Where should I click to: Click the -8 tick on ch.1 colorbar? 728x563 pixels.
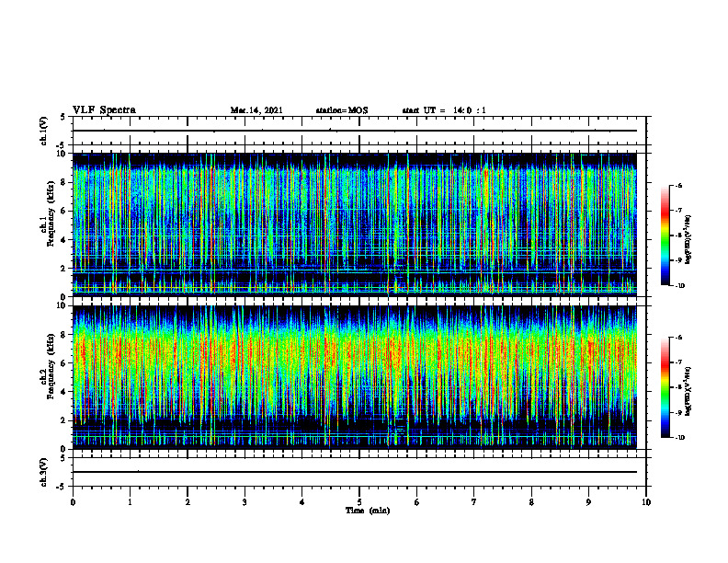pyautogui.click(x=678, y=236)
